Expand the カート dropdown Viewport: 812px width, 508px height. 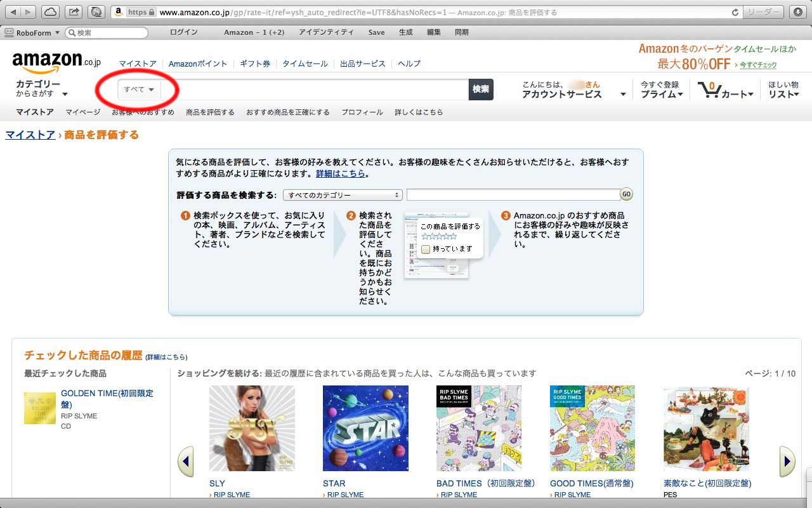coord(738,94)
